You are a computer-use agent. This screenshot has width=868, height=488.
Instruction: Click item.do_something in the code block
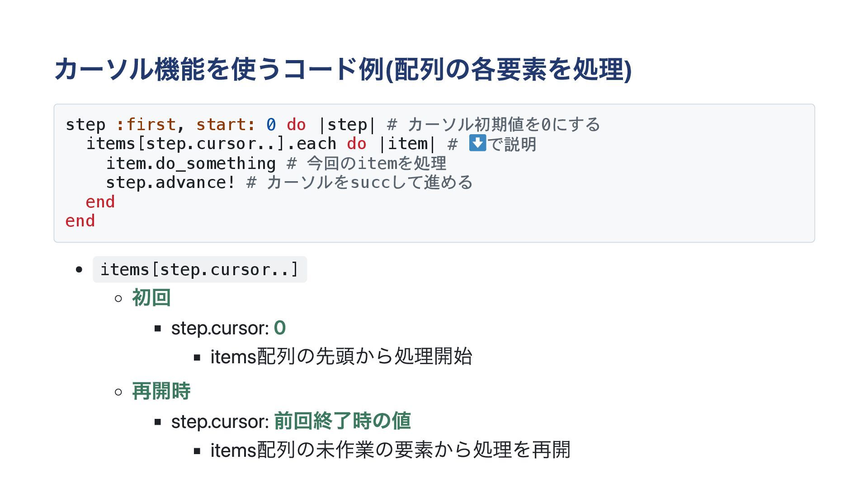pos(190,164)
